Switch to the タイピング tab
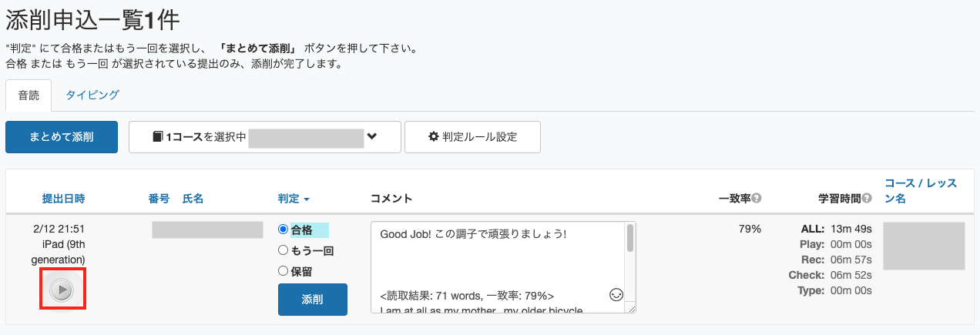This screenshot has height=335, width=980. pyautogui.click(x=92, y=95)
